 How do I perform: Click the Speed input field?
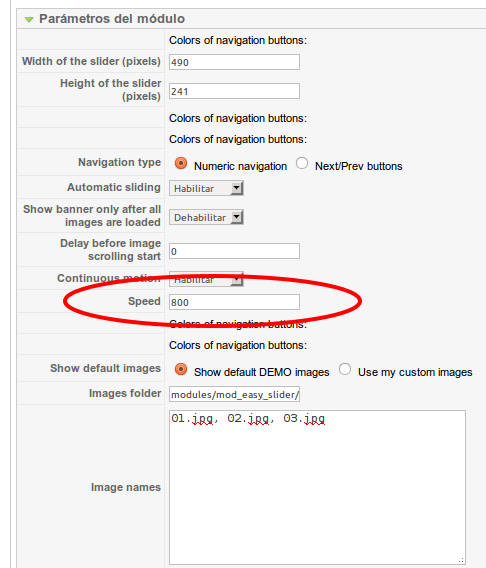[234, 302]
